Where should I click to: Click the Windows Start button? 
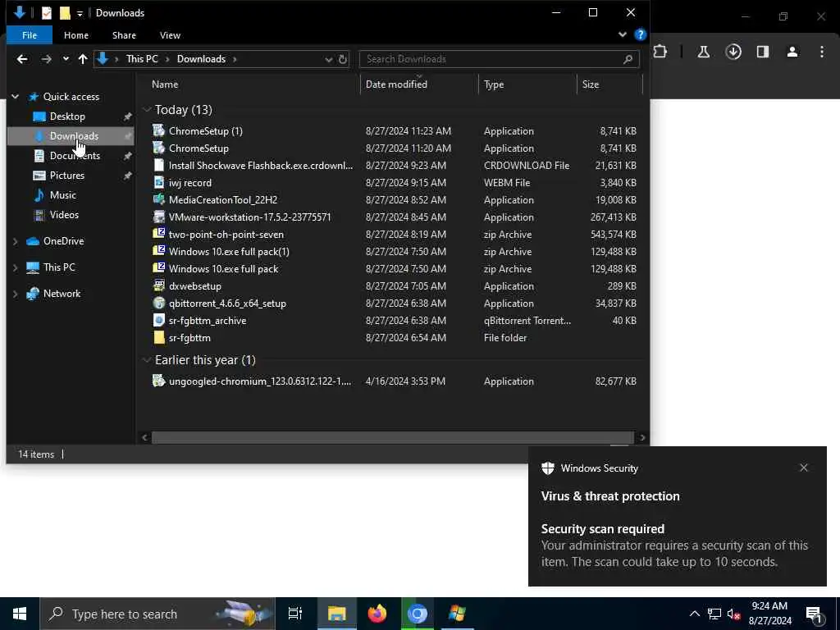pos(20,614)
